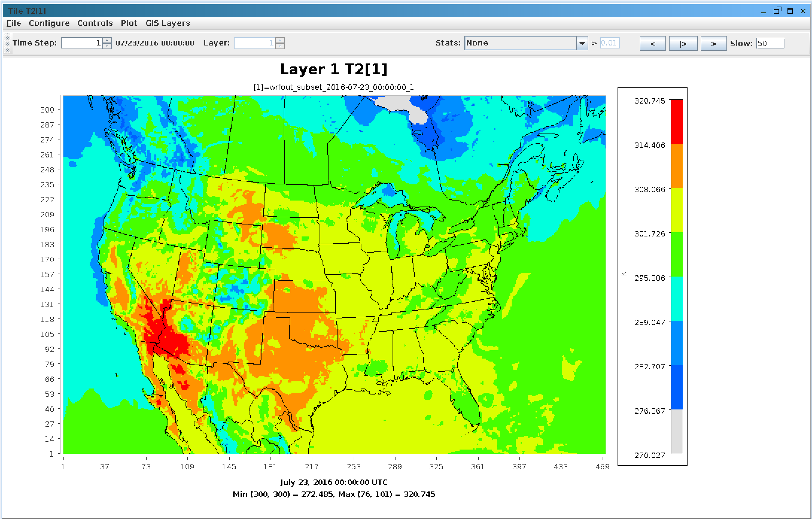
Task: Click the Slow value field
Action: point(770,43)
